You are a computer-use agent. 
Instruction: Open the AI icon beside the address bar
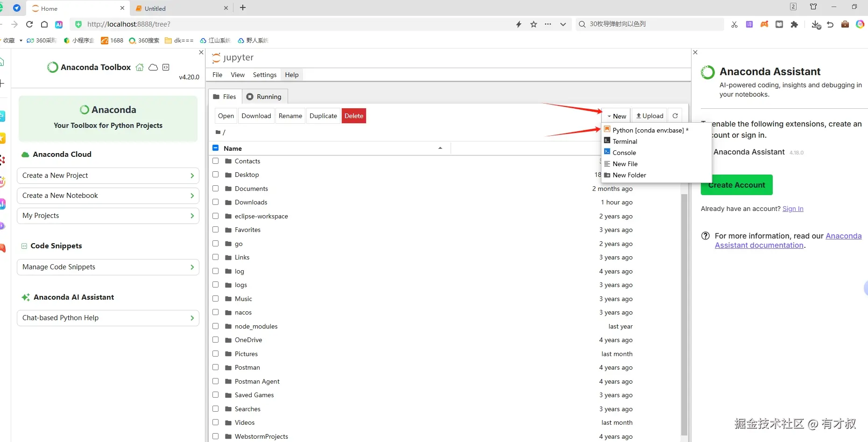pos(59,24)
